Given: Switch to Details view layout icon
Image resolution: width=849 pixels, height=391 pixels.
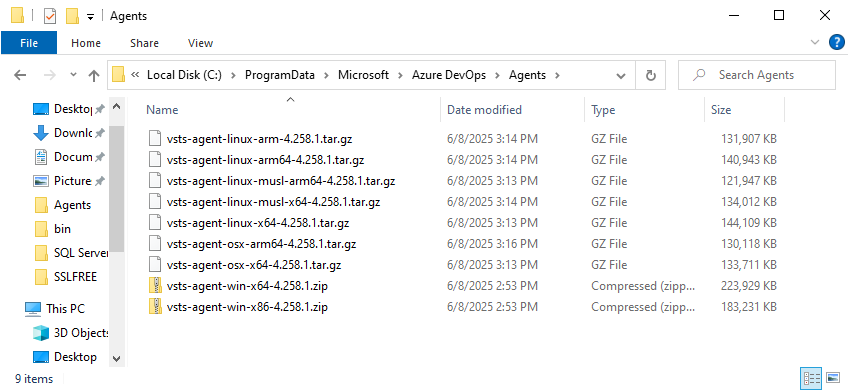Looking at the screenshot, I should click(811, 378).
